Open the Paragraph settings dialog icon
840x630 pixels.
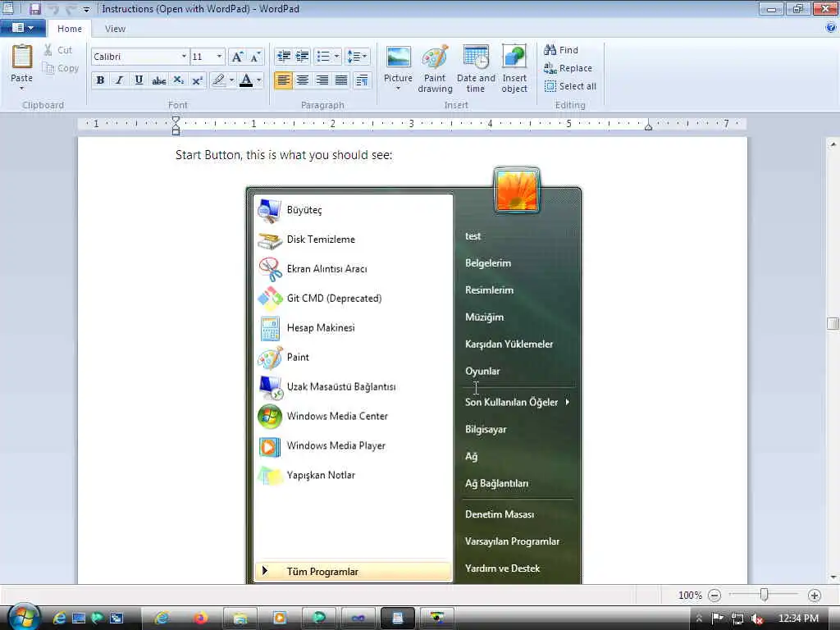362,80
